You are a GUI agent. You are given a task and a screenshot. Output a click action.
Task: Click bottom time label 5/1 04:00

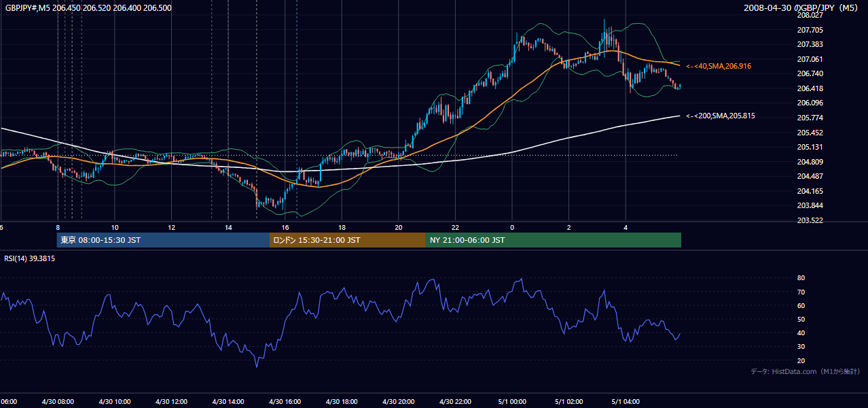(626, 401)
